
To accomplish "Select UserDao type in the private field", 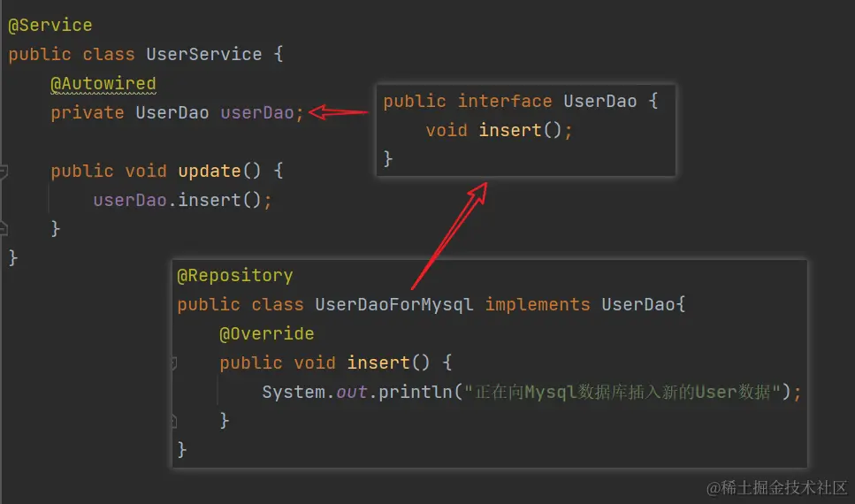I will tap(172, 113).
